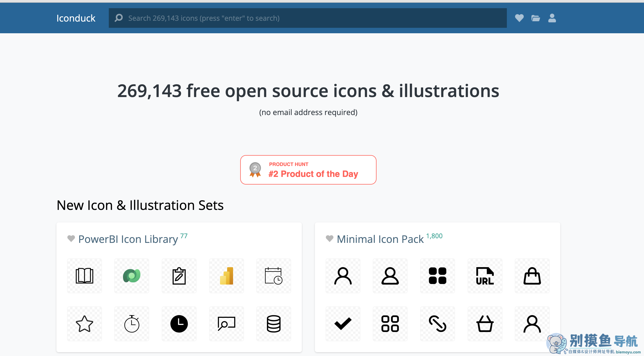Open the user account icon
The image size is (644, 356).
click(552, 18)
